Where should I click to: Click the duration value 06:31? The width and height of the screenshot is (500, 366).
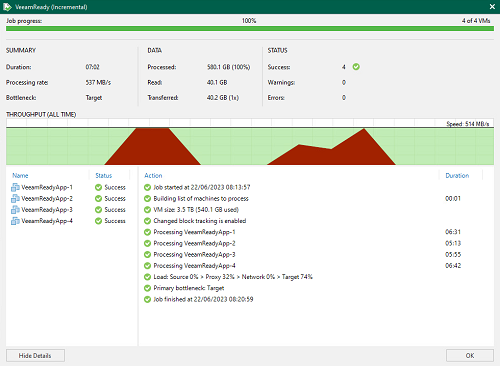[453, 232]
